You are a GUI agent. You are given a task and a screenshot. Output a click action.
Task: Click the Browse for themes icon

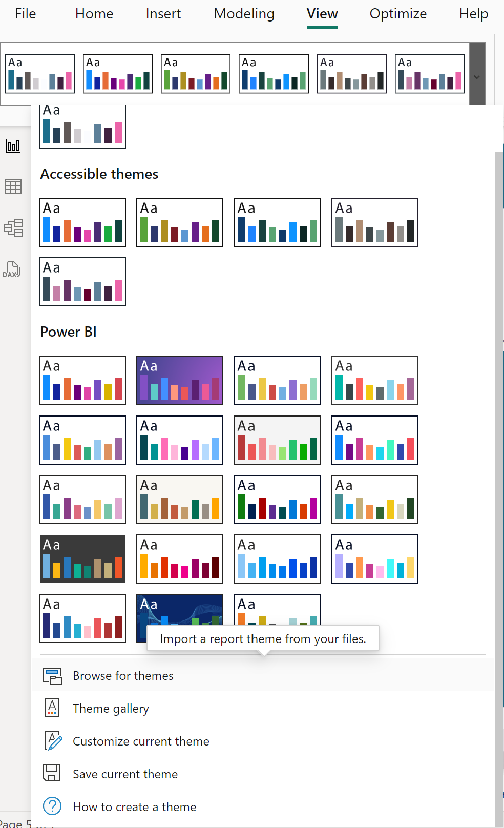tap(52, 675)
